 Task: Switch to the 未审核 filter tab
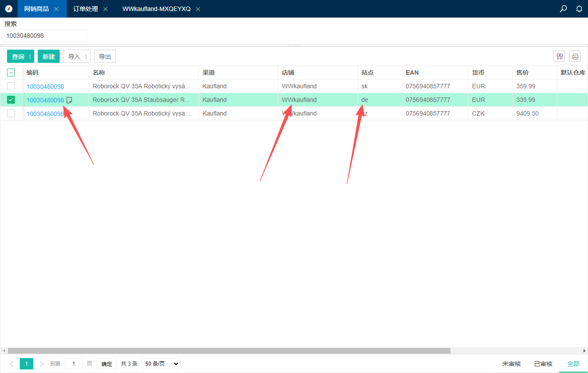point(511,364)
